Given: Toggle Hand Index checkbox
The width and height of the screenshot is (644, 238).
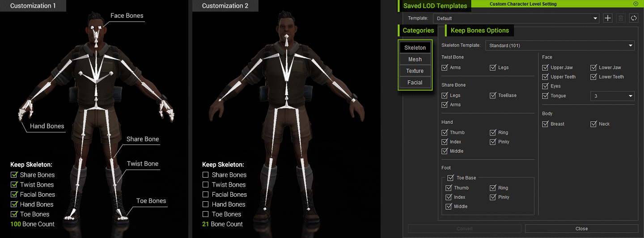Looking at the screenshot, I should click(445, 142).
